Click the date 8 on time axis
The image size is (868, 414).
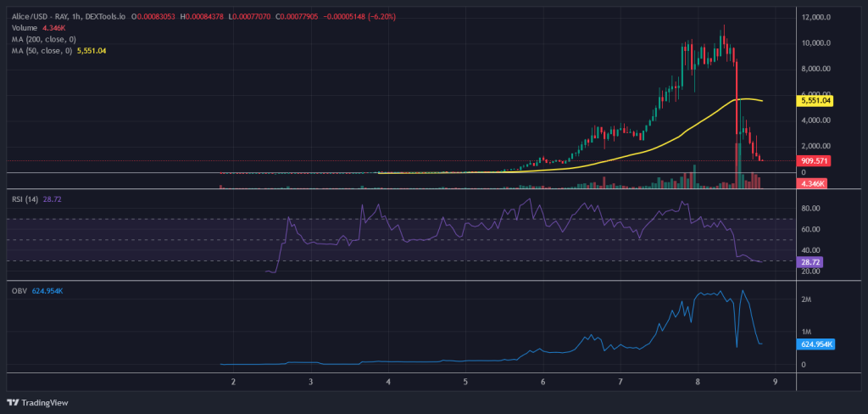698,382
